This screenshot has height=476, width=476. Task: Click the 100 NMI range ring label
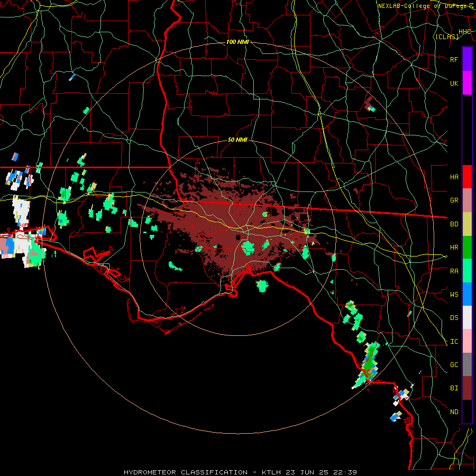click(237, 42)
